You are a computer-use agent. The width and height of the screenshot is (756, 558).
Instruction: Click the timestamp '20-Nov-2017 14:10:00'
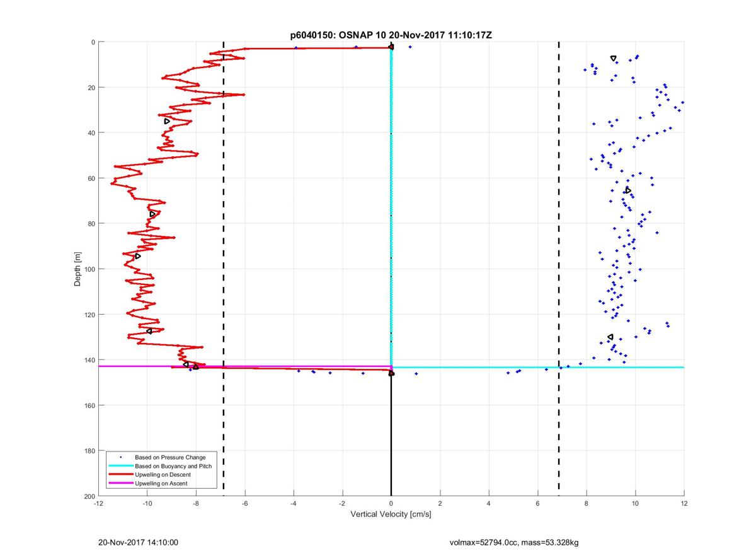[138, 542]
